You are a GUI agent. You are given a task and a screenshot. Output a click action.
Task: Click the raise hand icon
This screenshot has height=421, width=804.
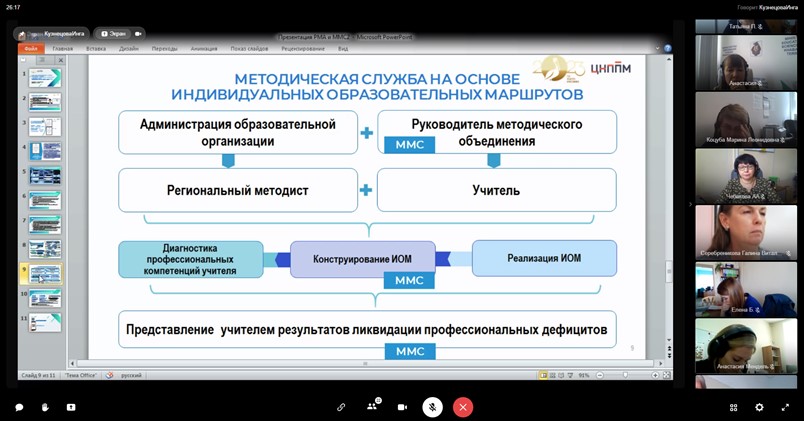pyautogui.click(x=45, y=407)
